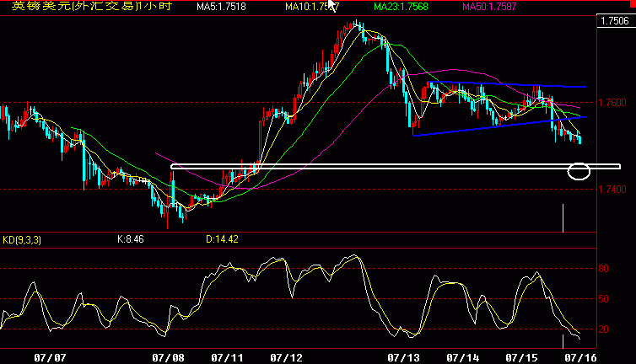Select the MA50:1.7587 indicator label

pyautogui.click(x=489, y=7)
